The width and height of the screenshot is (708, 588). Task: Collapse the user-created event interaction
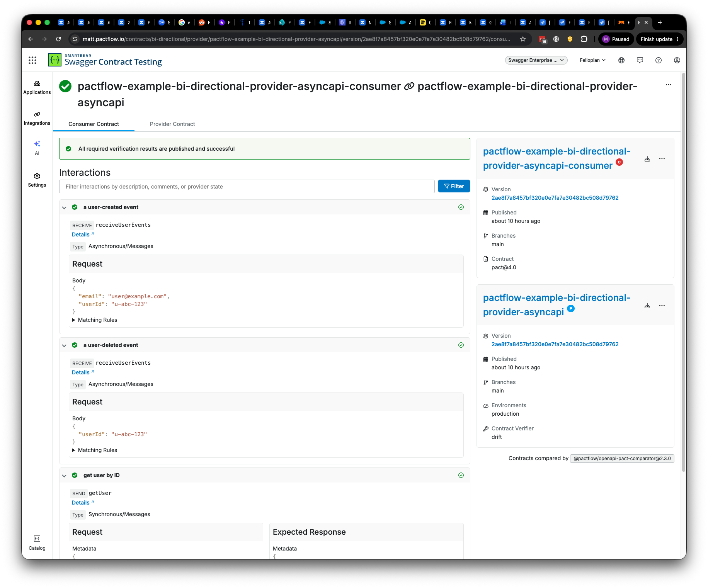click(x=64, y=207)
